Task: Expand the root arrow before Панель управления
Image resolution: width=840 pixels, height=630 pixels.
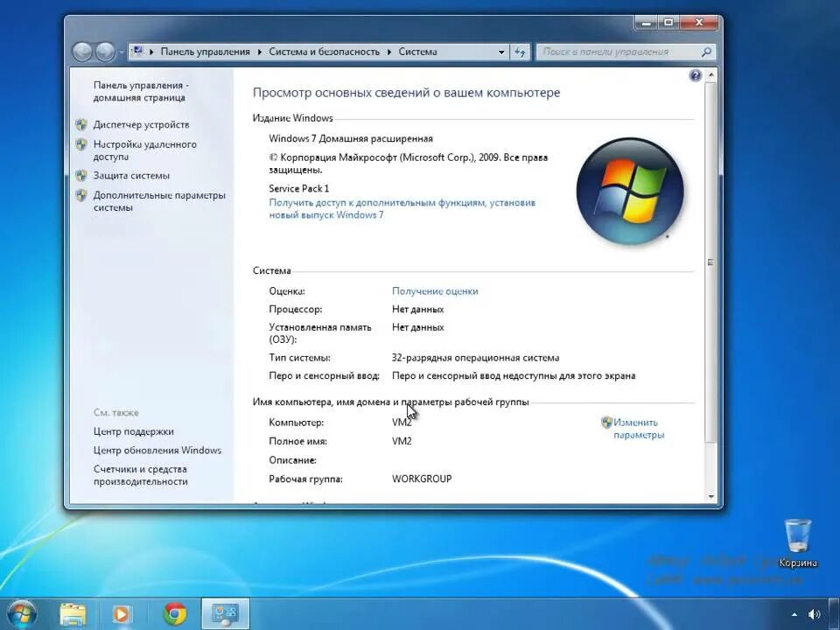Action: pos(151,52)
